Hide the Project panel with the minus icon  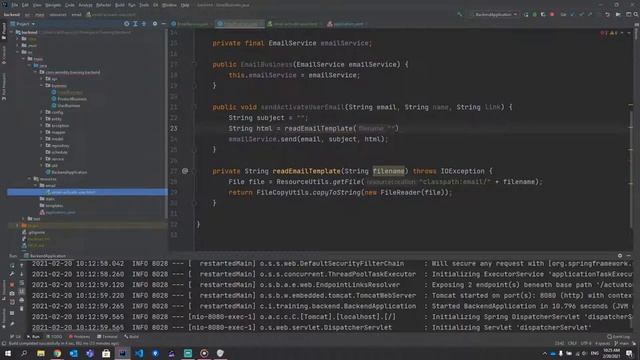point(163,24)
